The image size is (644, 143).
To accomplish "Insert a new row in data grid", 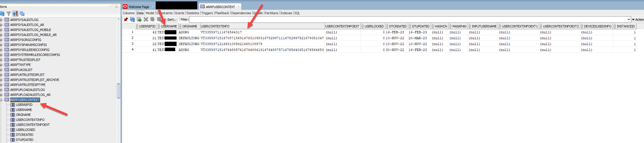I will [139, 20].
